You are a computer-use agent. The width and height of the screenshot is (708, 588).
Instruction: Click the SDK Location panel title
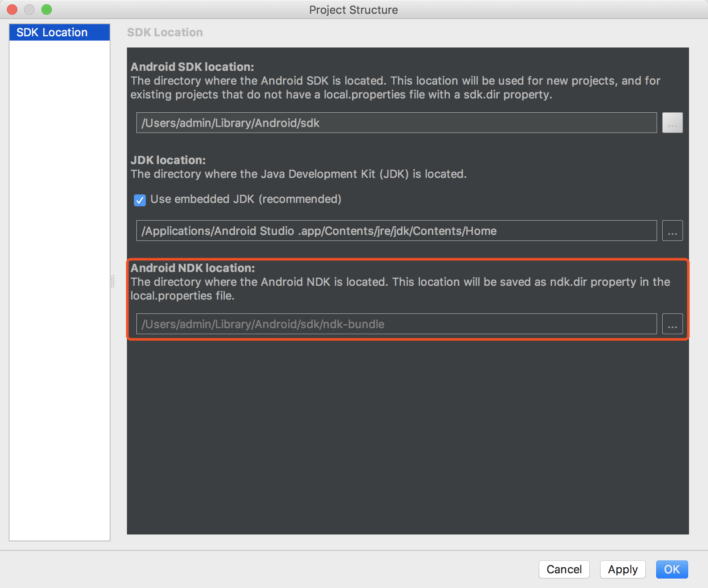point(165,32)
